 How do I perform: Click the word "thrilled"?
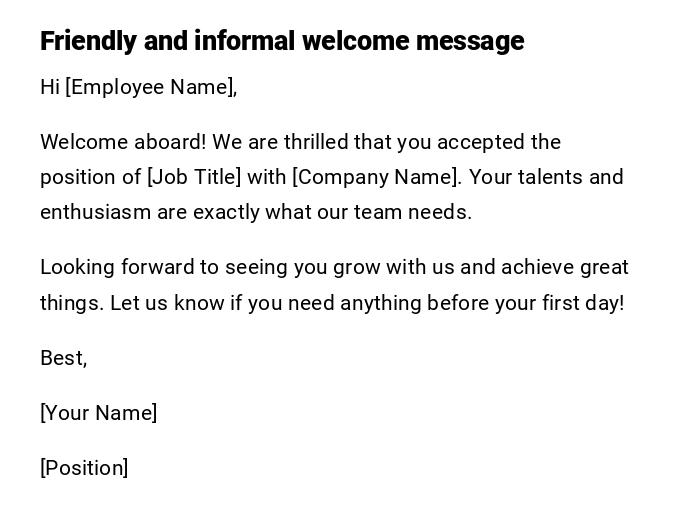point(317,142)
